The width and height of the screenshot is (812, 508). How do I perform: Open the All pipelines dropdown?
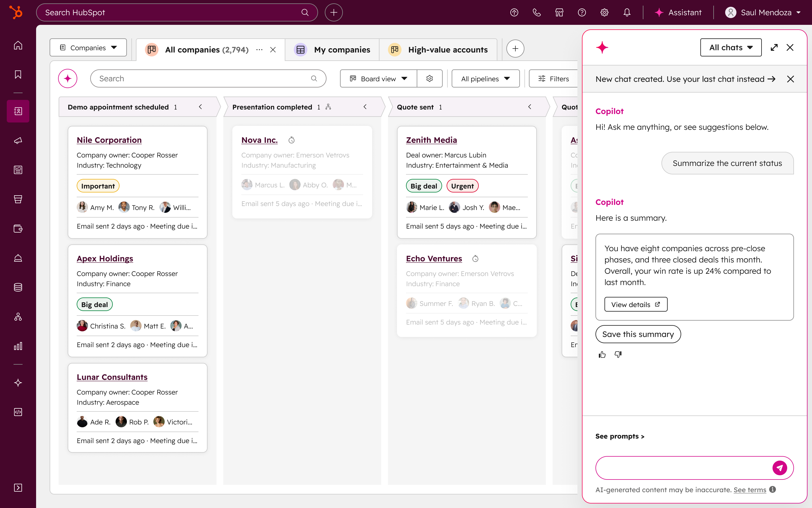486,79
